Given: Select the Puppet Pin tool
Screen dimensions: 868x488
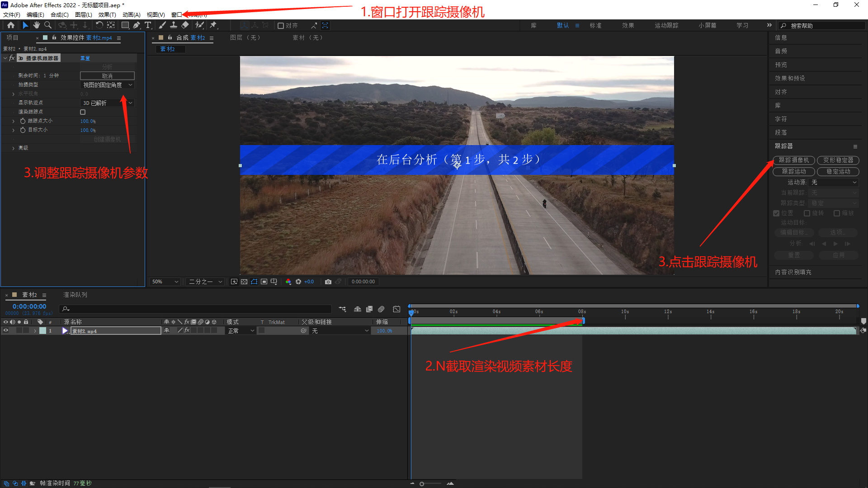Looking at the screenshot, I should point(213,25).
